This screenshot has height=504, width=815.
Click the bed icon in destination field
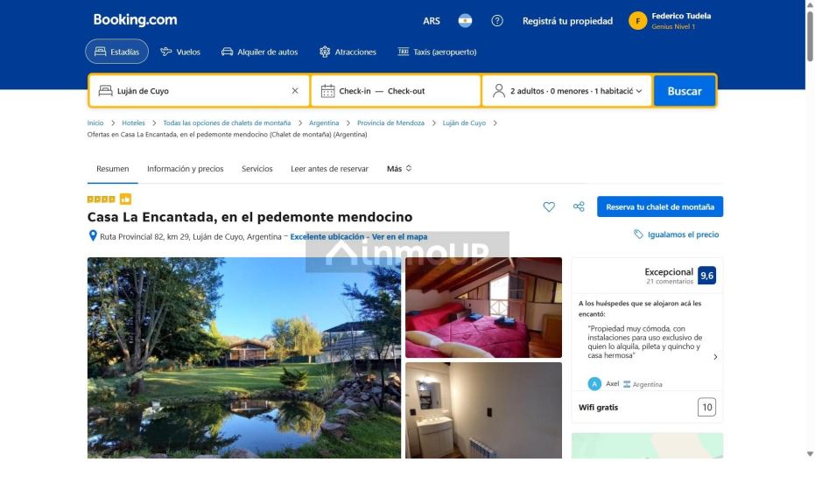click(x=106, y=91)
